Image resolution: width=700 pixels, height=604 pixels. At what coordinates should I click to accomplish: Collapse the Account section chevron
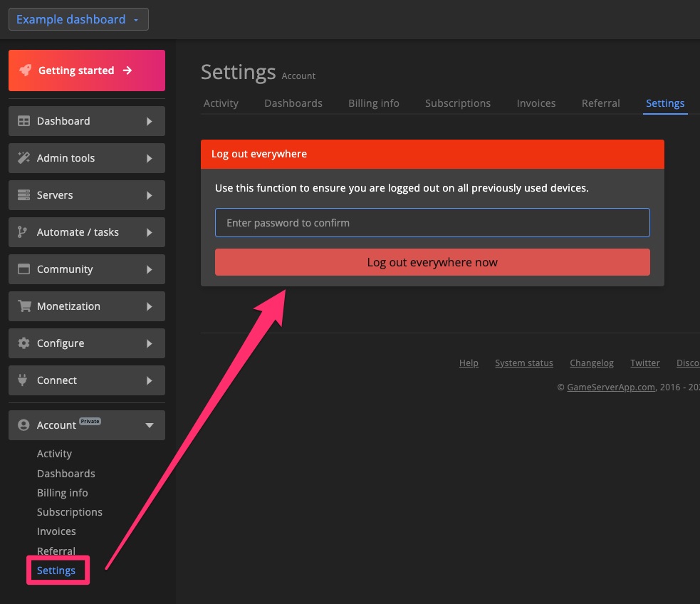150,425
